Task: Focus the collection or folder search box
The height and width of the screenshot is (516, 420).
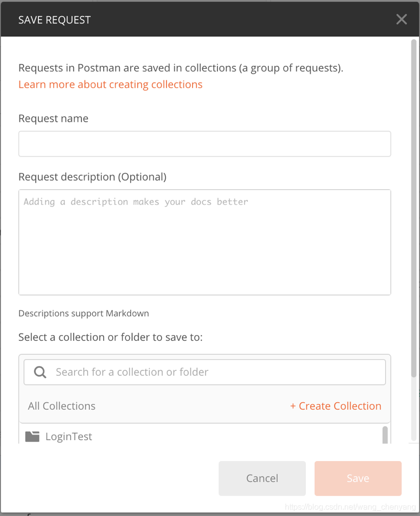Action: 205,372
